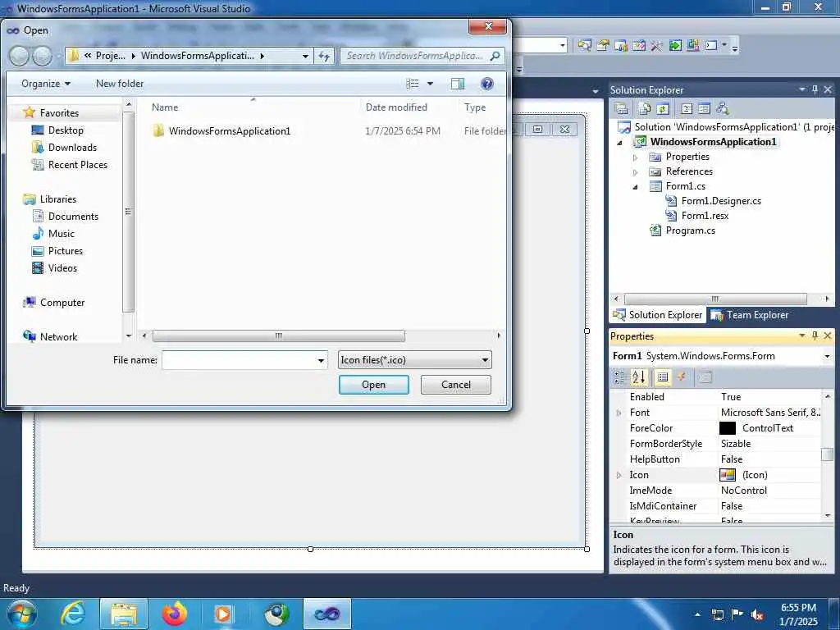Click the black ForeColor swatch
The height and width of the screenshot is (630, 840).
point(727,428)
